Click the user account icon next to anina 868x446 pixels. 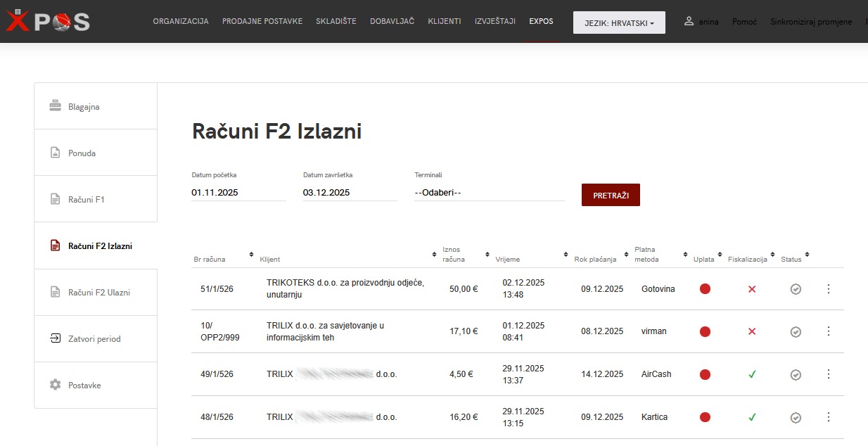click(688, 21)
